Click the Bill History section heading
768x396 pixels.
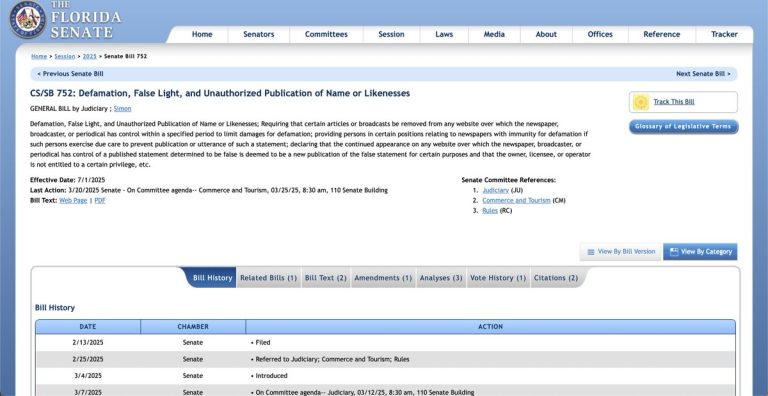point(55,308)
